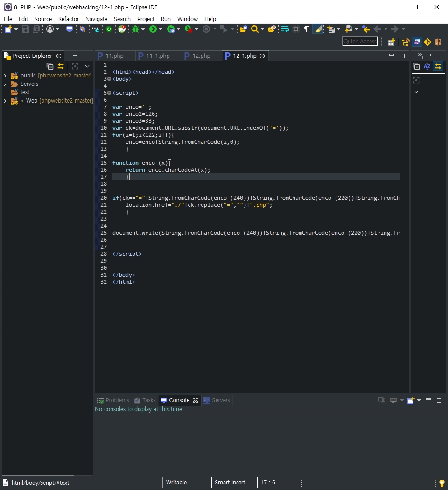Close the 12-1.php editor tab

click(263, 56)
